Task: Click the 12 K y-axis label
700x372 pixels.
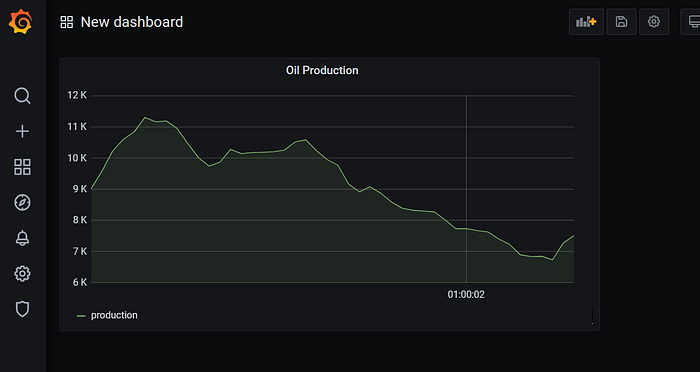Action: click(x=77, y=95)
